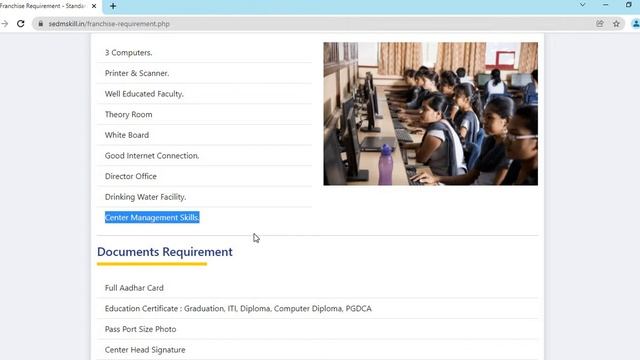Click the 'Education Certificate' requirement row

[317, 309]
